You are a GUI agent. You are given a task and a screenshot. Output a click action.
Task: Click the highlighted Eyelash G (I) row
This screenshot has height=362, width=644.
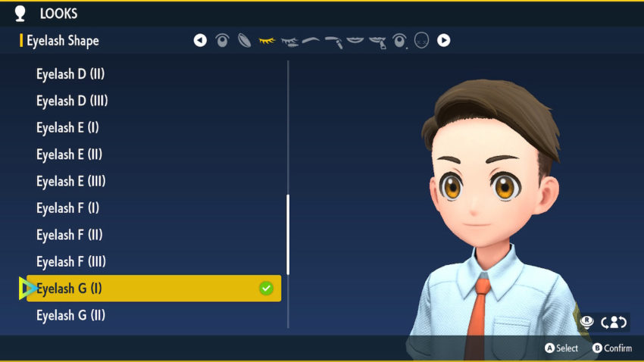coord(154,289)
